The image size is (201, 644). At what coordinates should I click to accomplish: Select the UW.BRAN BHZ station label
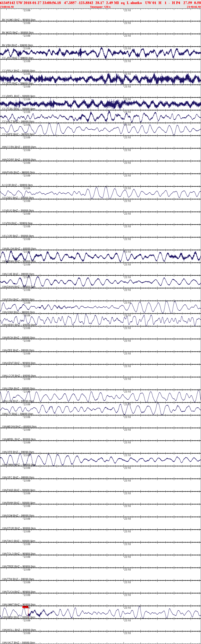[x=19, y=261]
